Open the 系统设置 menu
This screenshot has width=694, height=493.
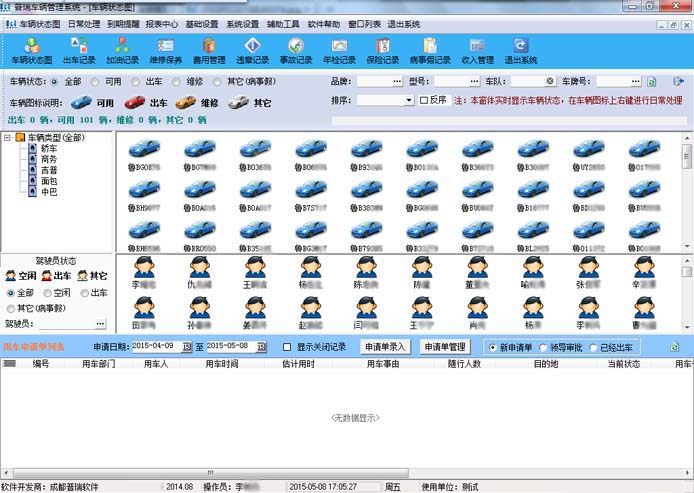242,23
